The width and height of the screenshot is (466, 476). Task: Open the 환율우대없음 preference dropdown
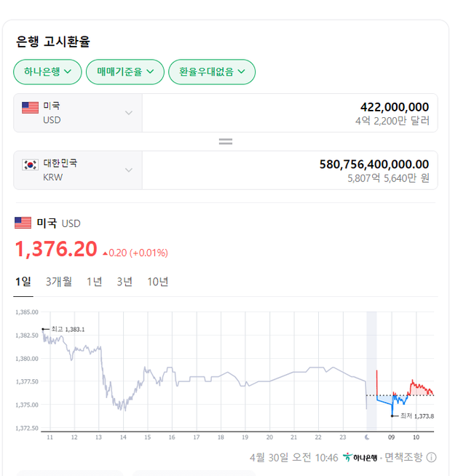(x=211, y=71)
